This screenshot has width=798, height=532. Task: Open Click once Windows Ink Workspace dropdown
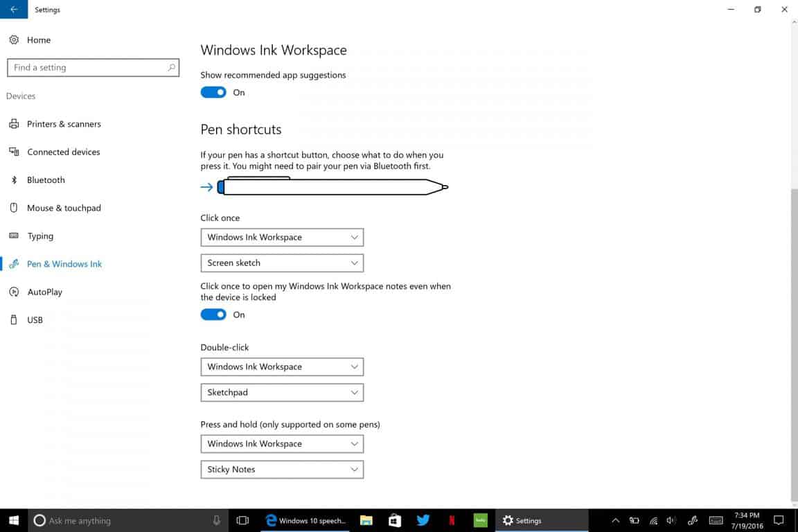coord(282,237)
